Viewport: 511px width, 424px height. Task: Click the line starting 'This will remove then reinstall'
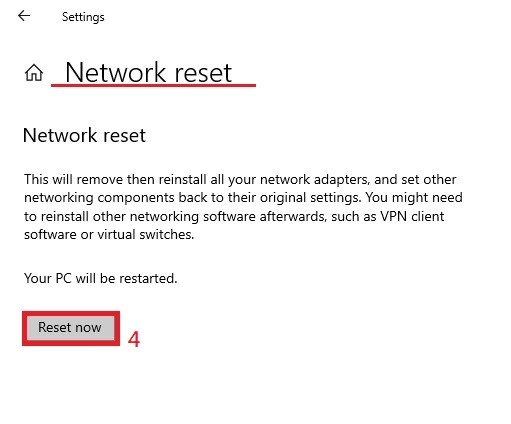(240, 180)
